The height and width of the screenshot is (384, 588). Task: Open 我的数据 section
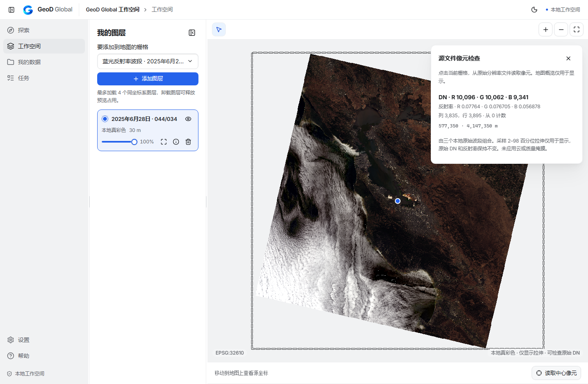click(x=44, y=62)
